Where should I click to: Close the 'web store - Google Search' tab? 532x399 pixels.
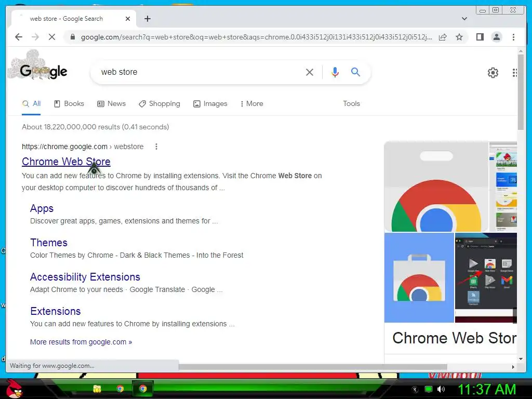(x=128, y=19)
